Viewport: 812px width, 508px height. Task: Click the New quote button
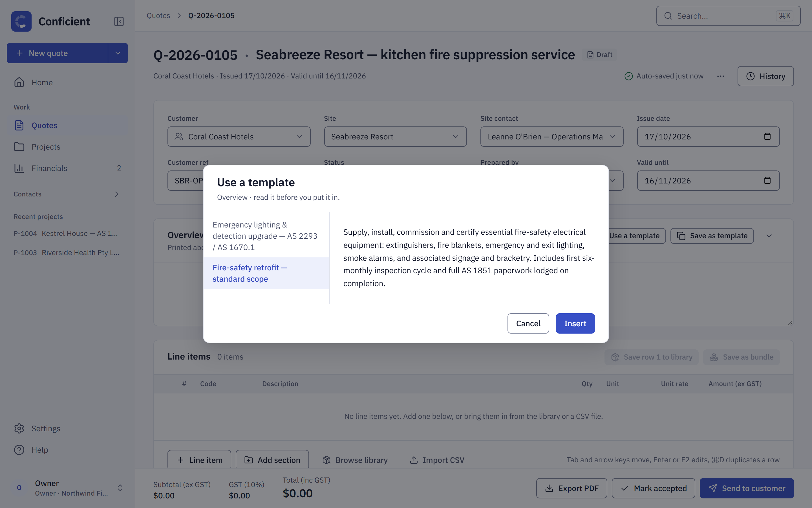coord(58,53)
